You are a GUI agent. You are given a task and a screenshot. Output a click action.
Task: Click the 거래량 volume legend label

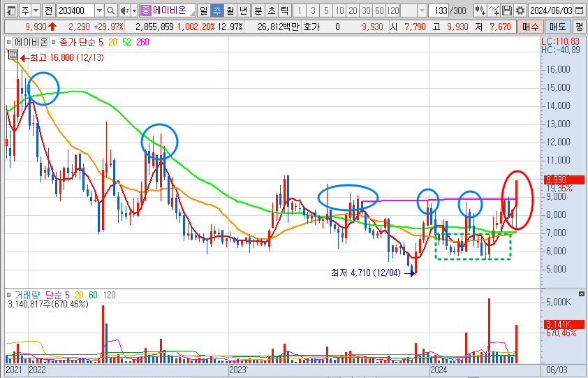(x=27, y=296)
